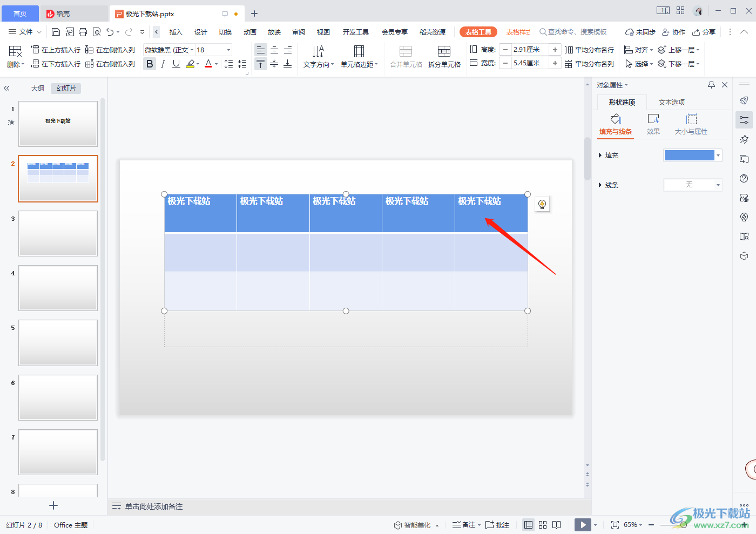Pin the Object Properties panel
The width and height of the screenshot is (756, 534).
pyautogui.click(x=711, y=85)
